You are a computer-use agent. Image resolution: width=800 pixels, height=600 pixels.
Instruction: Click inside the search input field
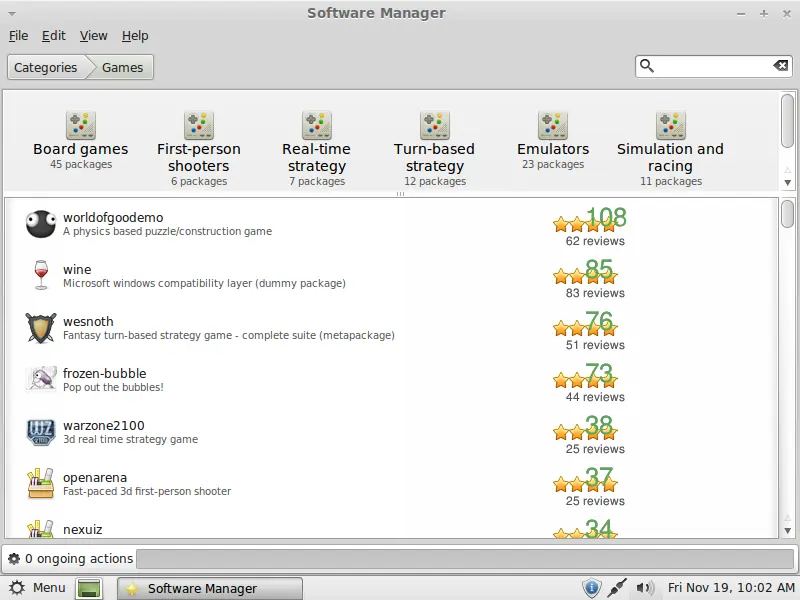coord(712,66)
